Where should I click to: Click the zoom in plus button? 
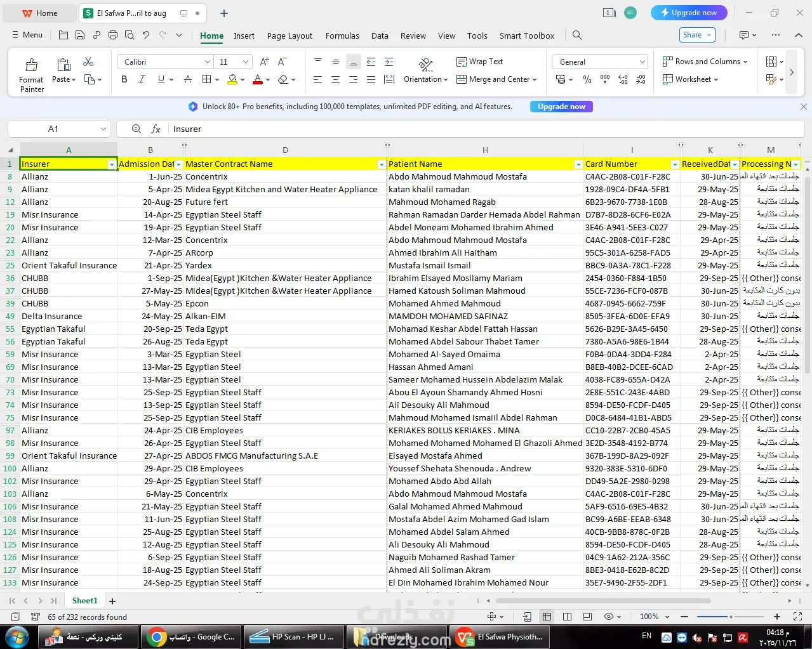coord(777,617)
